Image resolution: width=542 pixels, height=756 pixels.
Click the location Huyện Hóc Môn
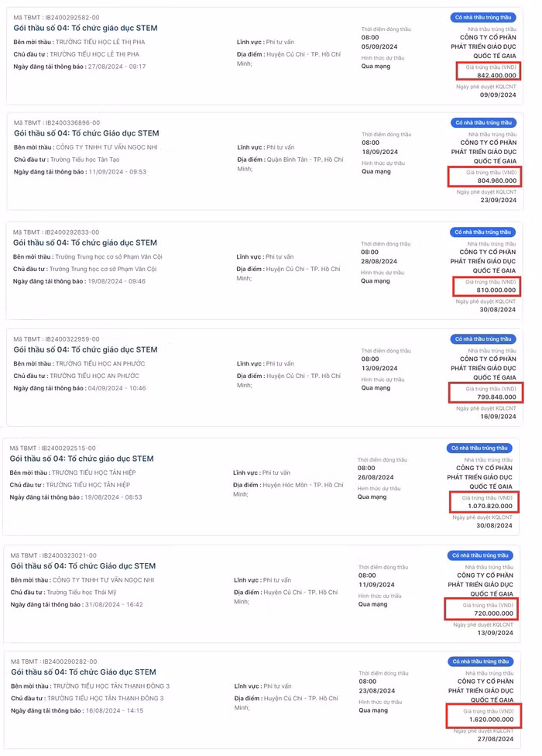(x=291, y=485)
